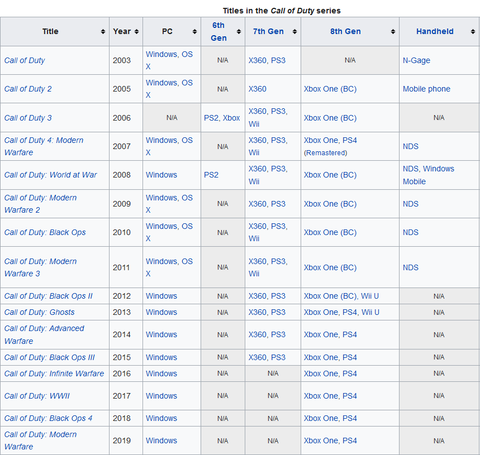The width and height of the screenshot is (480, 455).
Task: Click the (Remastered) note in 8th Gen column
Action: pyautogui.click(x=325, y=153)
